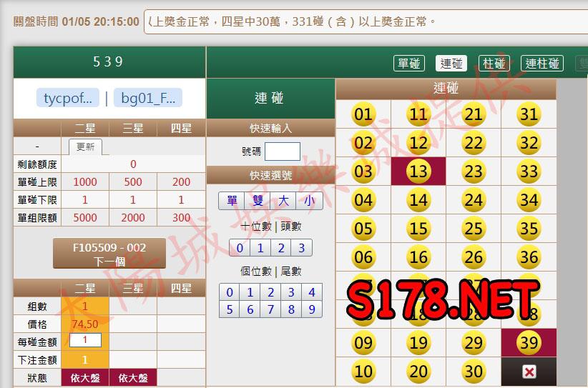Click F105509 - 002 下一個 button

point(109,254)
